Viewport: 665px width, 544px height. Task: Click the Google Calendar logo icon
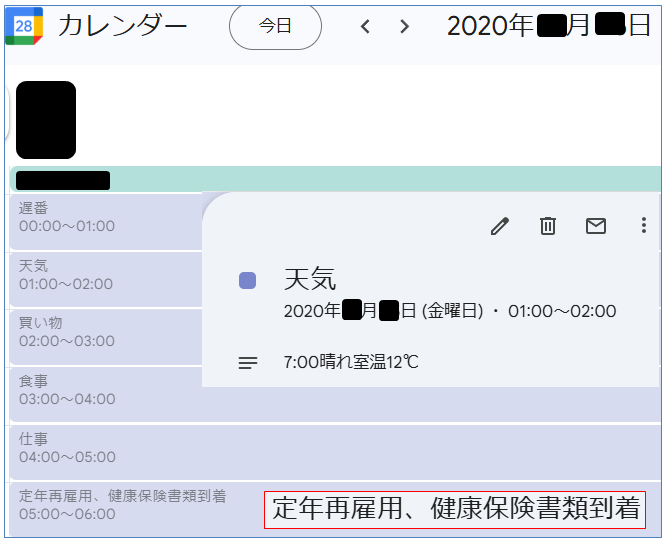23,26
